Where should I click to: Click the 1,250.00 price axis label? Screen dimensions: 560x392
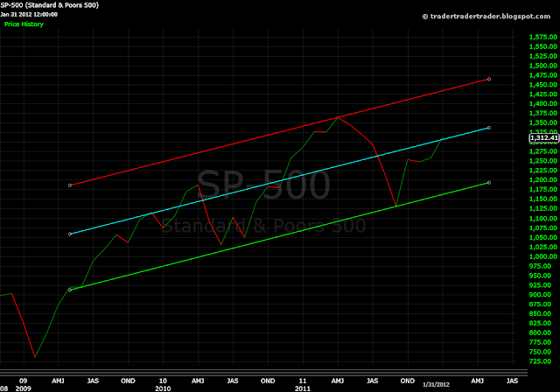coord(542,161)
